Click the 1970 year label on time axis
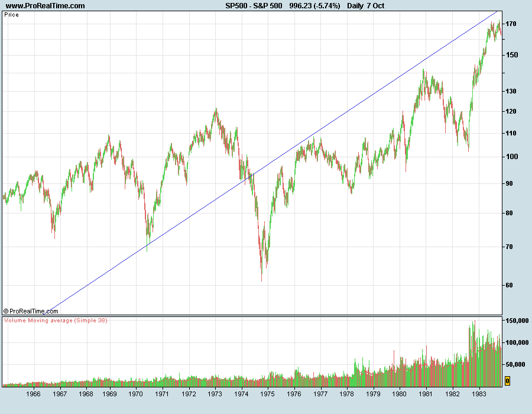 point(136,394)
